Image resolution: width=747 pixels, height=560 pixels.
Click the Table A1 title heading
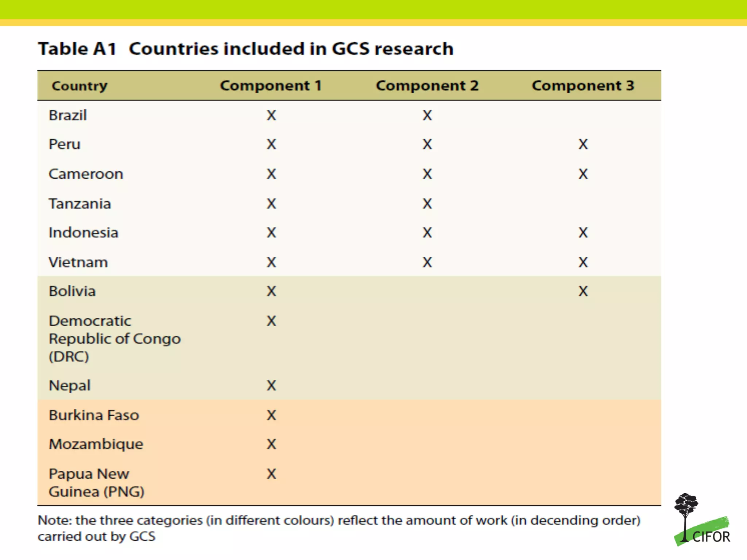pos(246,48)
